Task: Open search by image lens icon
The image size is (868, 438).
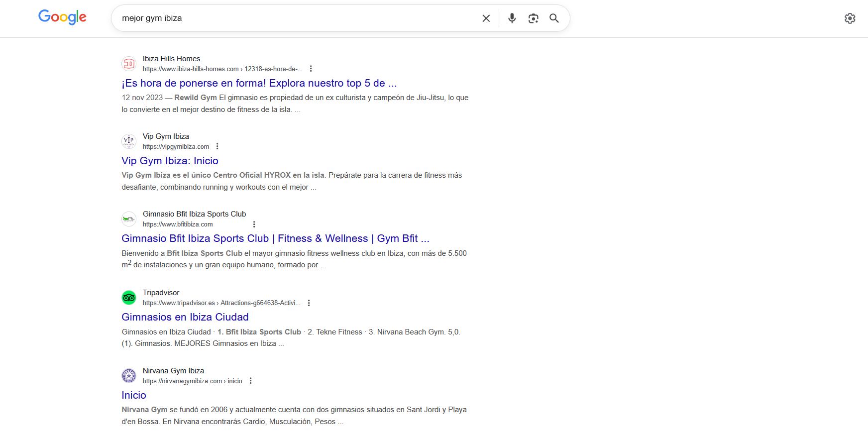Action: [x=533, y=18]
